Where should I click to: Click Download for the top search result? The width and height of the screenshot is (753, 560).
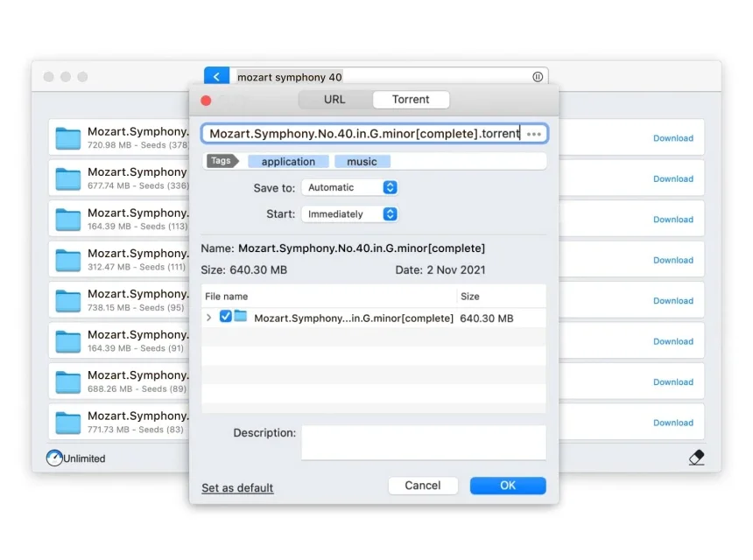point(672,138)
